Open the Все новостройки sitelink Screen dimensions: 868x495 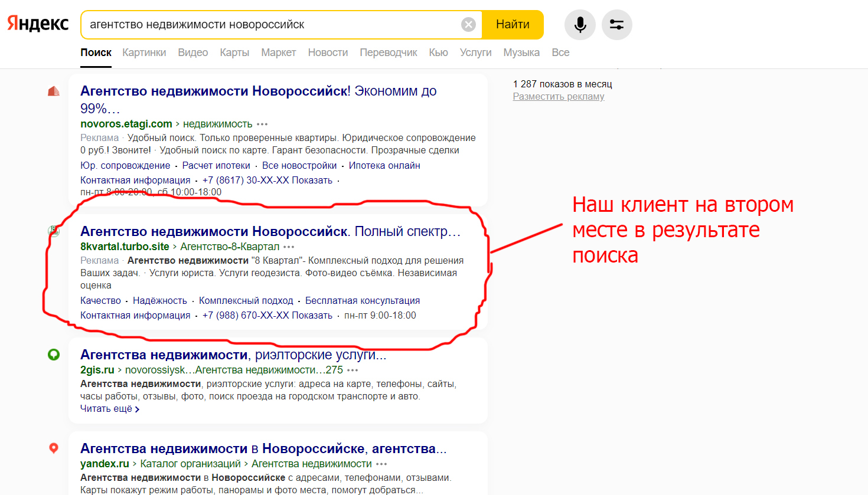point(299,166)
